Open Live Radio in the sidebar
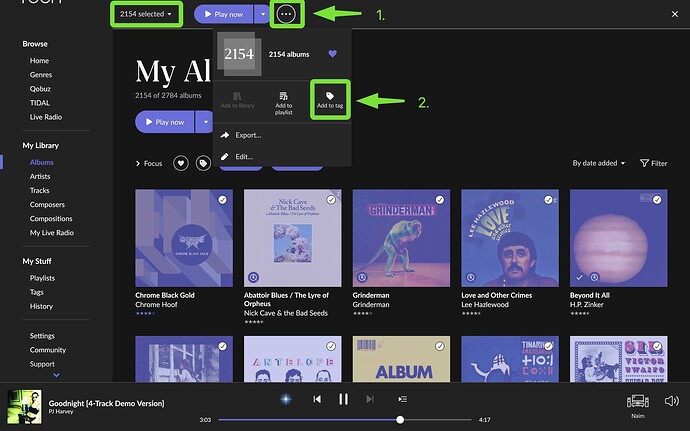This screenshot has height=431, width=690. [46, 117]
